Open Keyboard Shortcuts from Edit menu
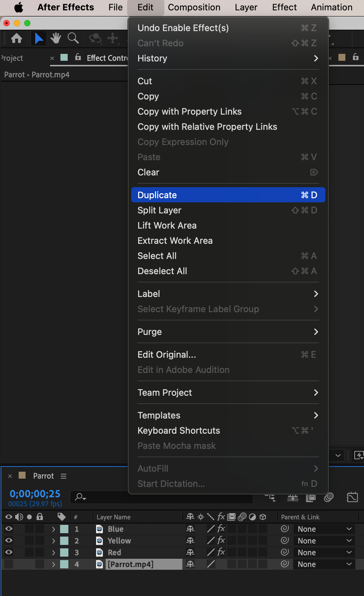This screenshot has height=596, width=364. click(x=228, y=431)
